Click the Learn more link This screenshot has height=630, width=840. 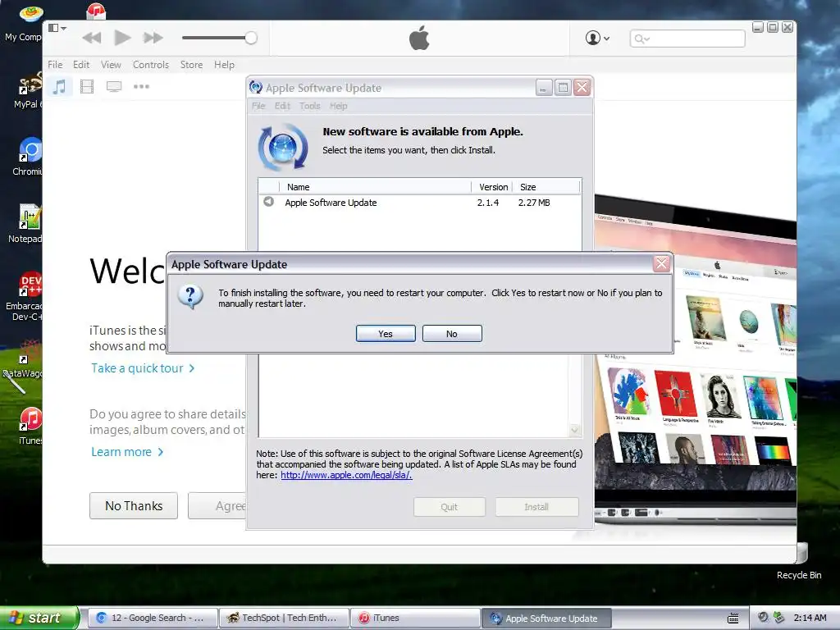[x=127, y=452]
